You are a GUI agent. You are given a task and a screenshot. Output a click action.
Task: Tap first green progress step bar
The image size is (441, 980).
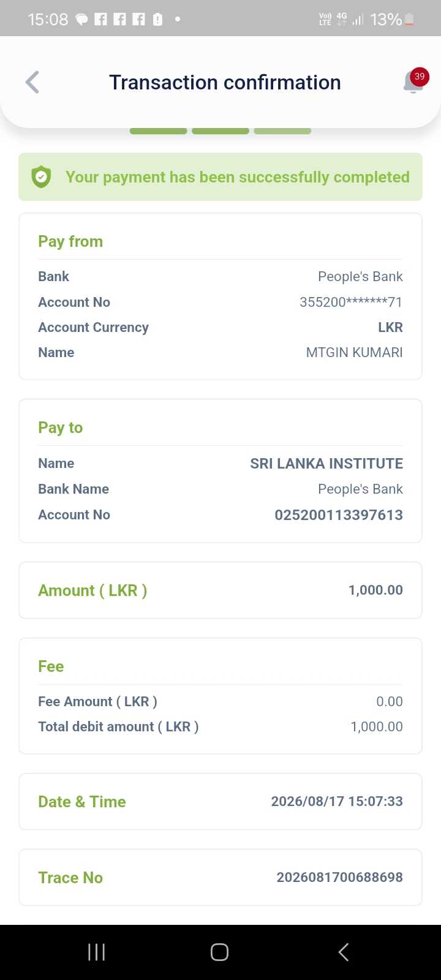[159, 130]
